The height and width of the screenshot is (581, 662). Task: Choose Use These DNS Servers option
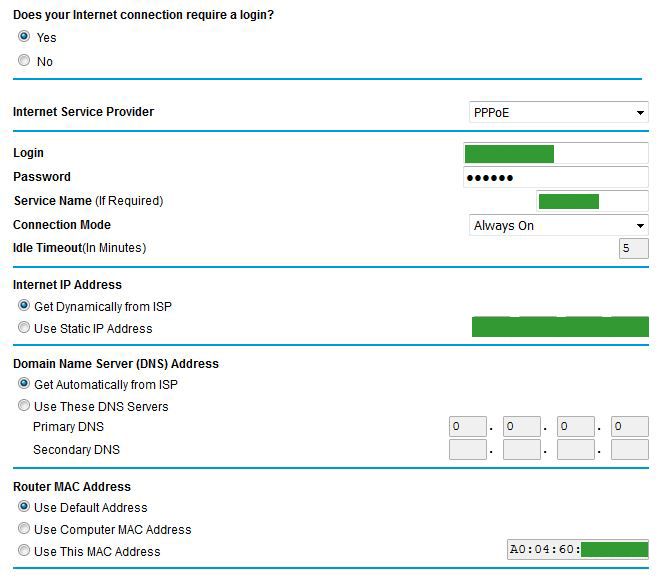(x=24, y=406)
